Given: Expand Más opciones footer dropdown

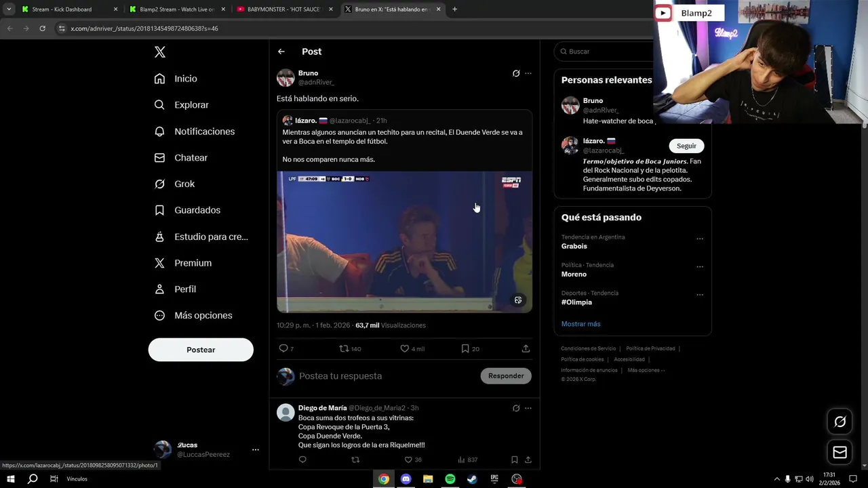Looking at the screenshot, I should pos(646,370).
